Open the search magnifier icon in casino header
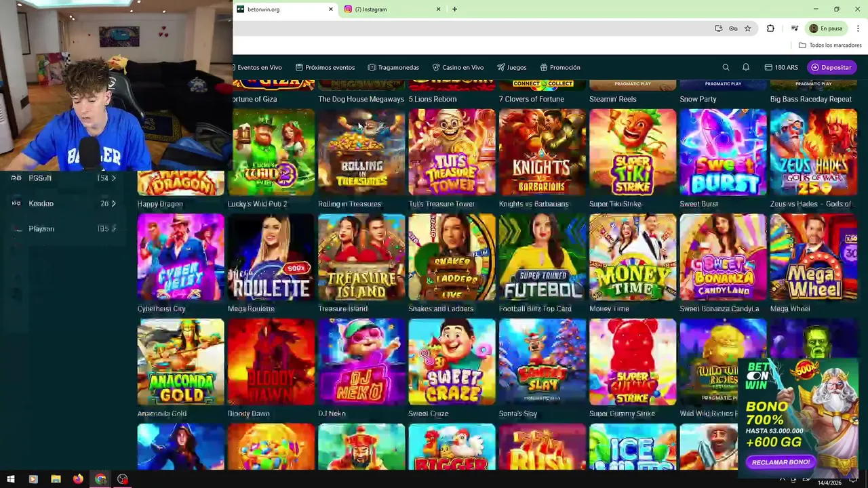This screenshot has width=868, height=488. 726,67
